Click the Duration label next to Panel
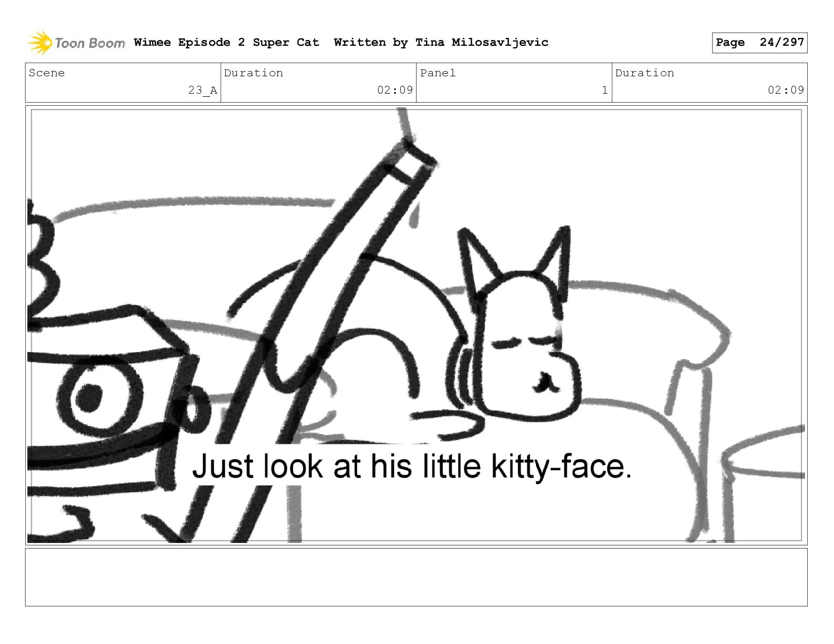Image resolution: width=834 pixels, height=644 pixels. click(644, 73)
